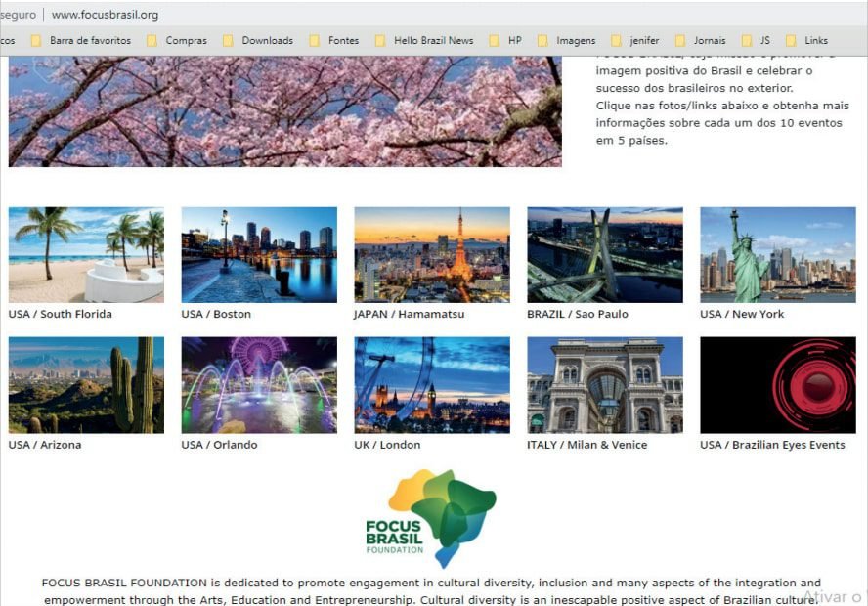Open the JS bookmark folder
Screen dimensions: 868x606
click(x=757, y=40)
